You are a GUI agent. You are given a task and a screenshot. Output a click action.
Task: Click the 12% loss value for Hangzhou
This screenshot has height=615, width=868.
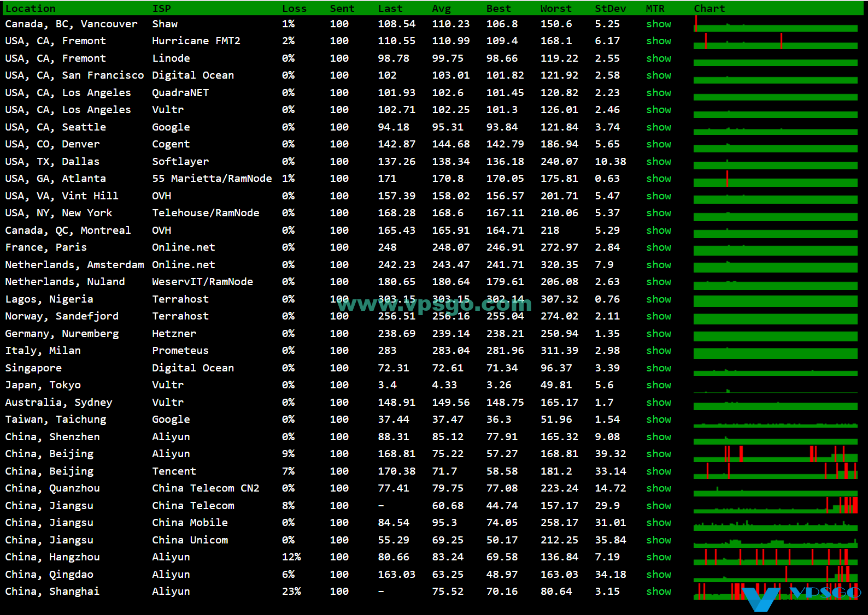[292, 557]
